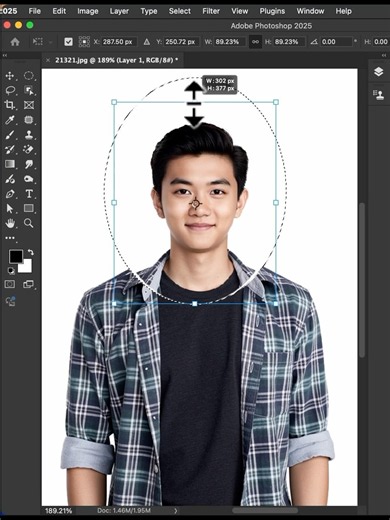Toggle the reference point checkbox
Screen dimensions: 390x520
point(68,42)
